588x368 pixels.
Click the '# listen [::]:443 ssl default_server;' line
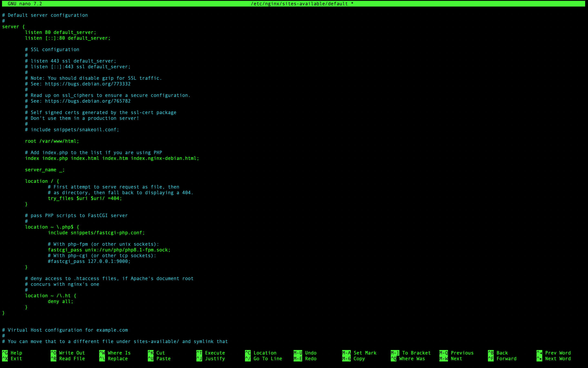click(78, 67)
